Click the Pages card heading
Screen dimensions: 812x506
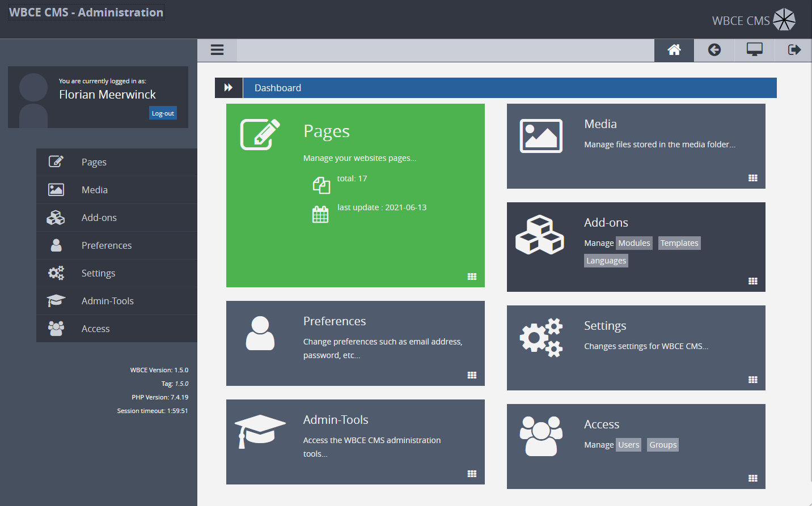coord(327,131)
